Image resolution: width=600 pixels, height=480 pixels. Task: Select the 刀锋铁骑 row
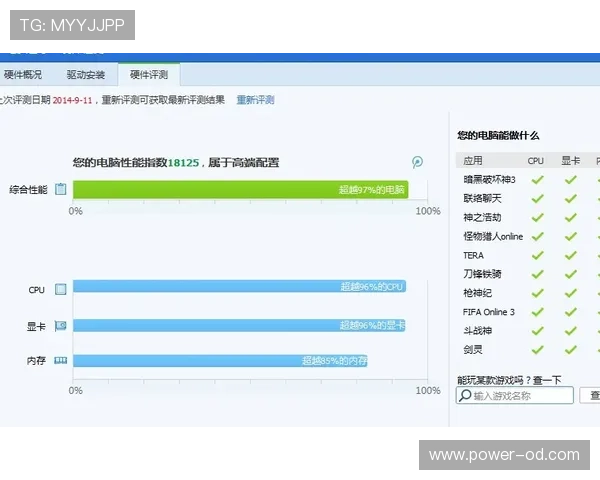pyautogui.click(x=528, y=274)
